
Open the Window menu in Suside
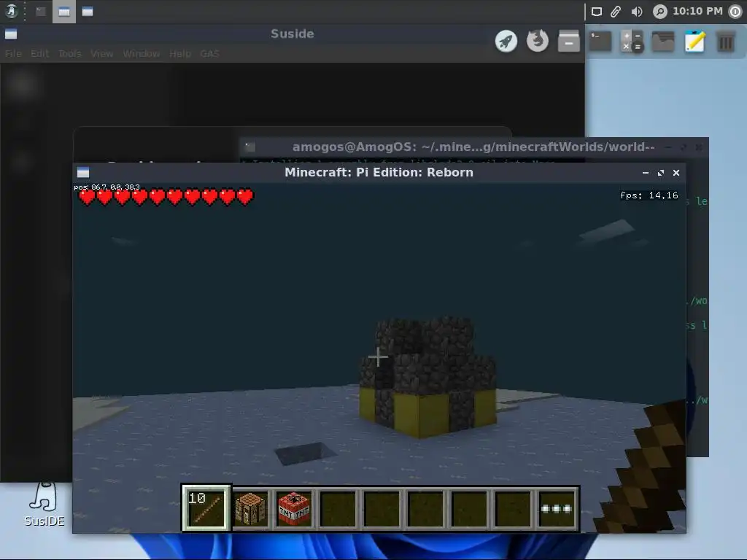click(142, 53)
